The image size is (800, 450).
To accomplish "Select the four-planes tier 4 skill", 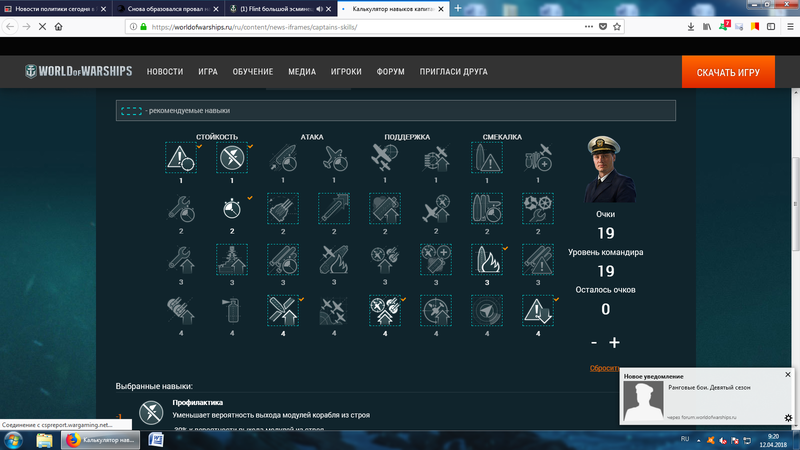I will [x=334, y=311].
